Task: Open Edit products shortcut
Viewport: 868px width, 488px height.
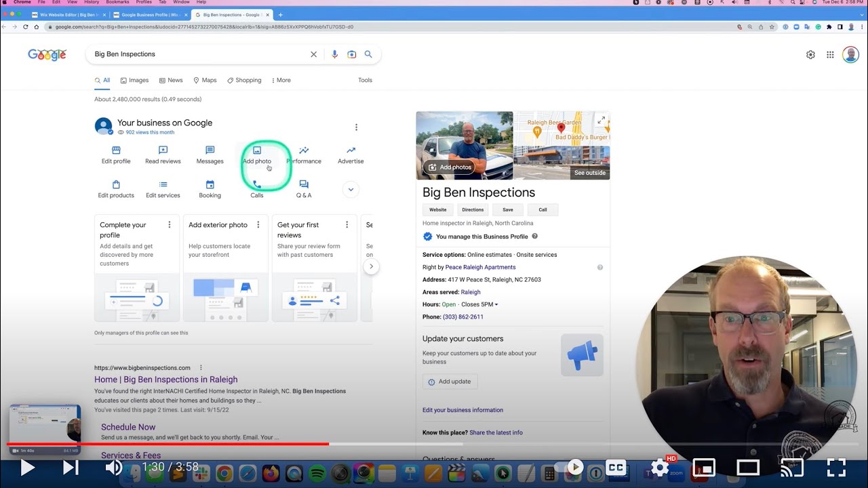Action: [x=116, y=189]
